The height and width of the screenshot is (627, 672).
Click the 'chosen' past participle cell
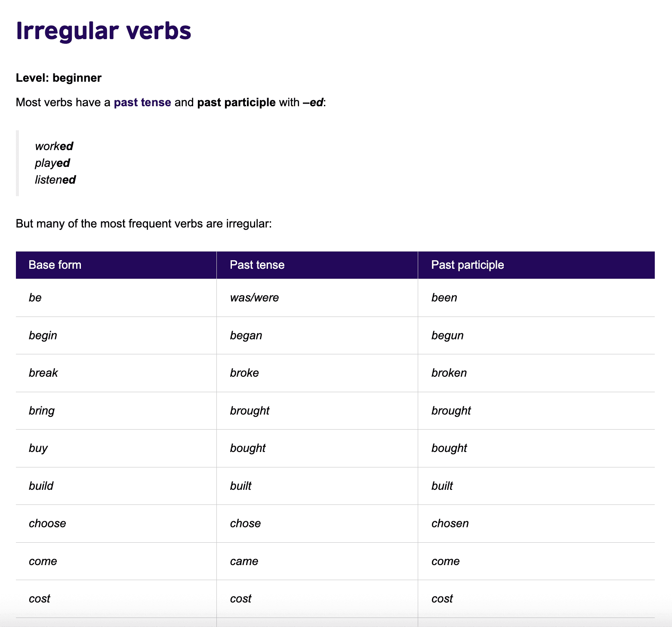tap(450, 523)
